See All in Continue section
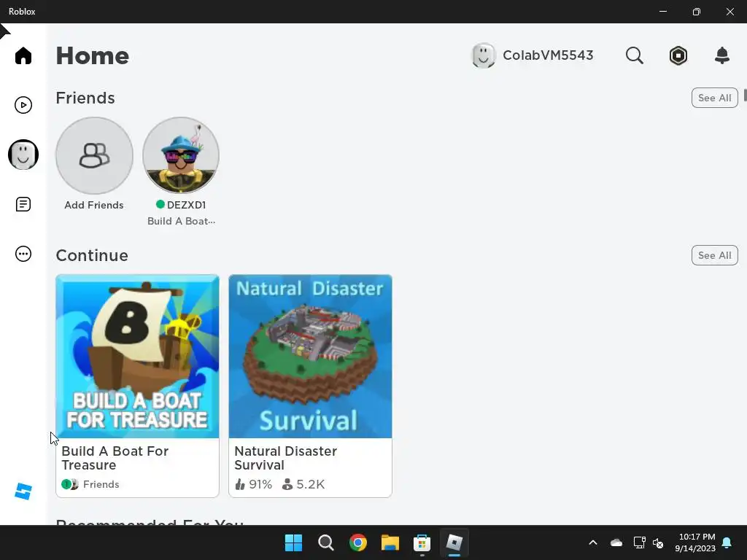This screenshot has width=747, height=560. (714, 255)
